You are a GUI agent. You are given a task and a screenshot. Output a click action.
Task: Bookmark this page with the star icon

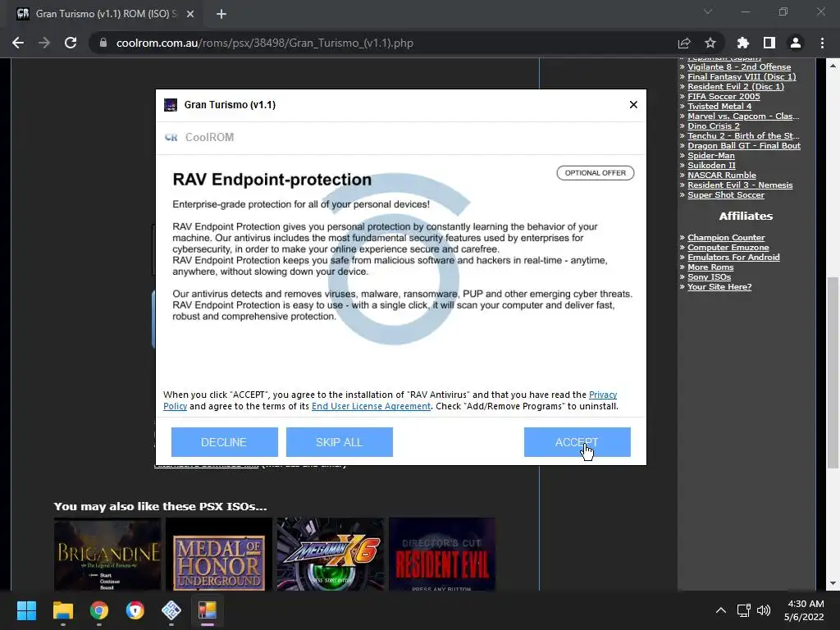point(710,43)
